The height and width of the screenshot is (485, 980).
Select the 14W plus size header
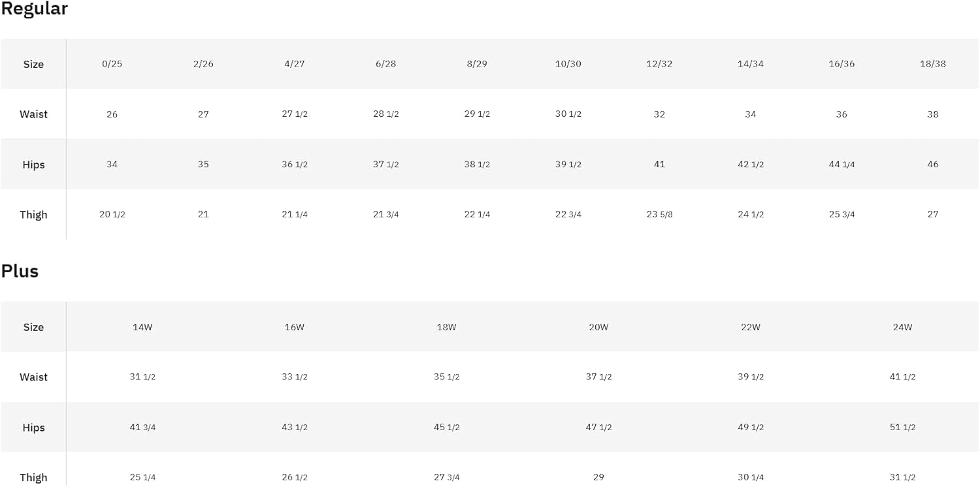pyautogui.click(x=142, y=327)
